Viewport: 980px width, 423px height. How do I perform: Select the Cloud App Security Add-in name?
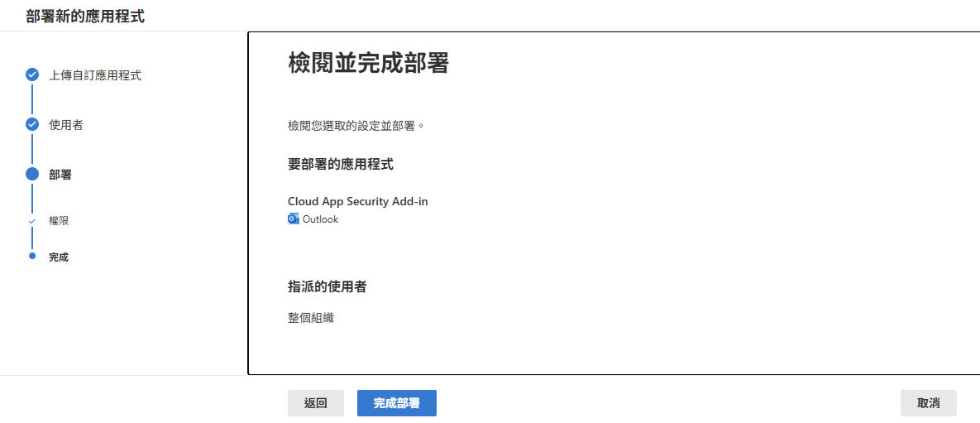click(357, 201)
